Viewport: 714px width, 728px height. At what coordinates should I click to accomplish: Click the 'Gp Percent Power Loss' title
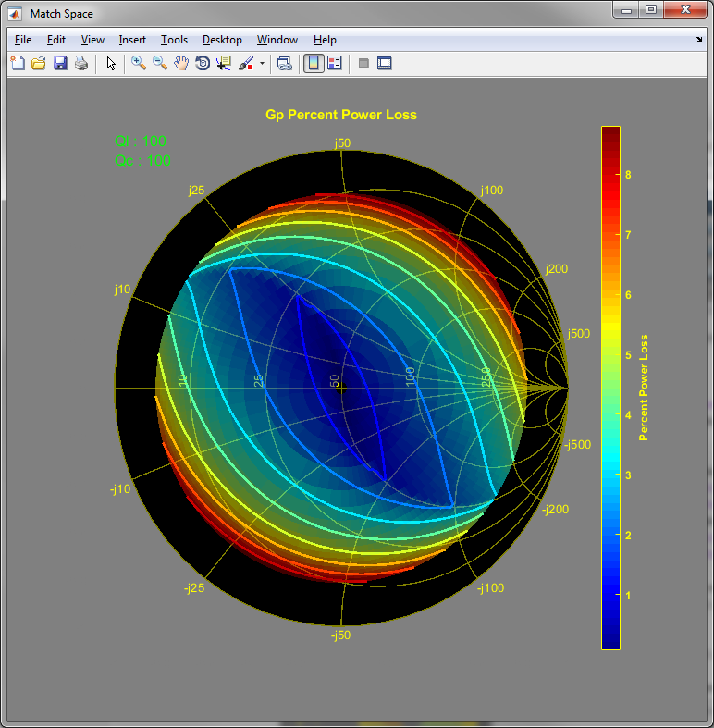pyautogui.click(x=341, y=115)
